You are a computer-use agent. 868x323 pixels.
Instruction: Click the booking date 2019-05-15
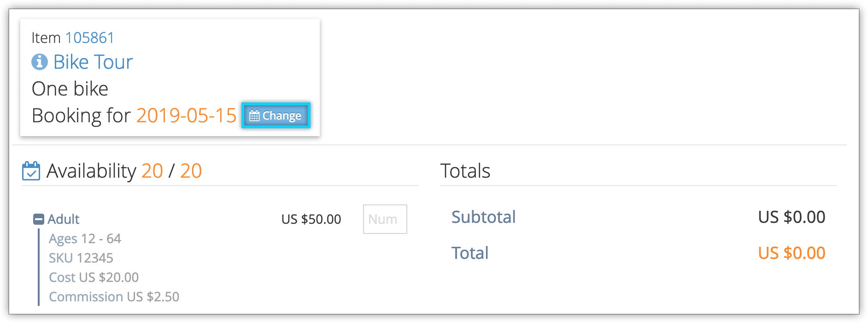[186, 115]
